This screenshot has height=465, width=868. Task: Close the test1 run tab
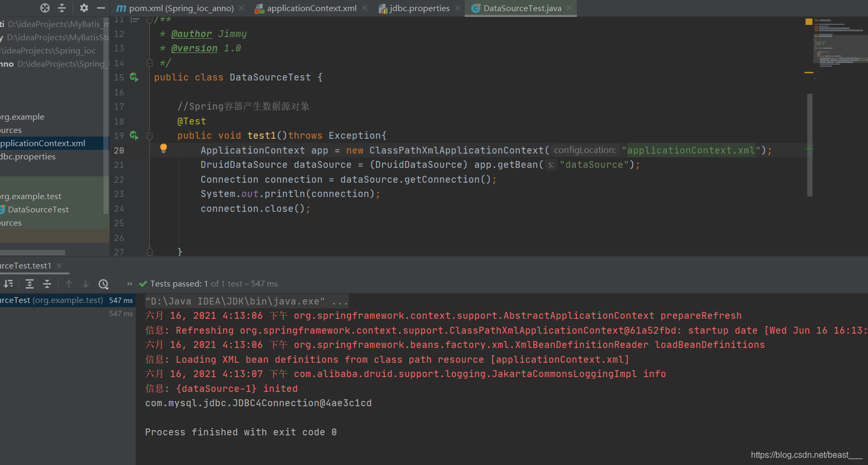(59, 266)
